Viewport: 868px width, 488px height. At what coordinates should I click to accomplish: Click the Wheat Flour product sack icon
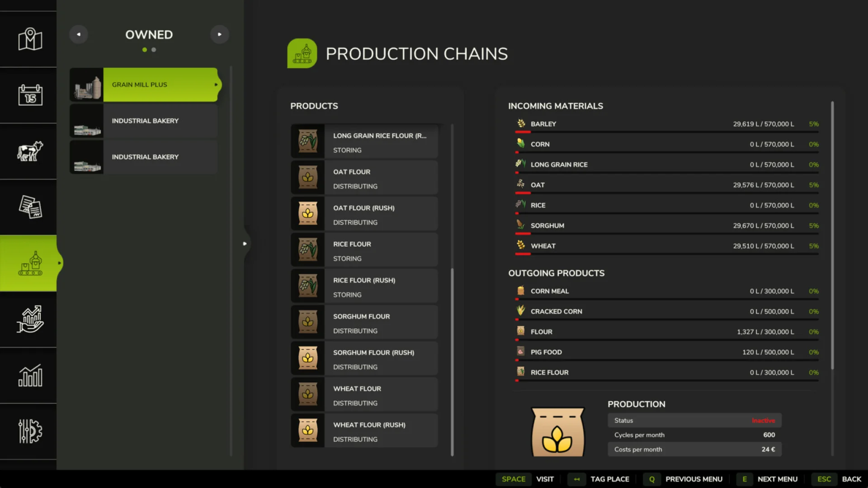308,394
